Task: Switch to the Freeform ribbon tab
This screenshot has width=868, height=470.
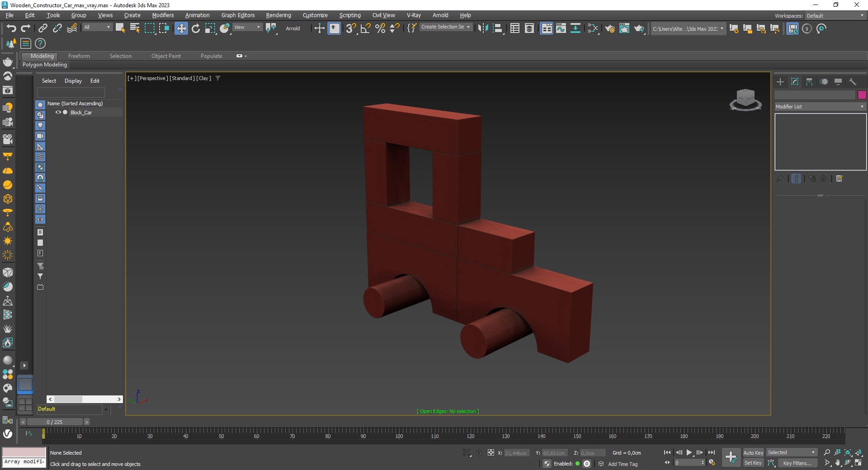Action: click(x=79, y=56)
